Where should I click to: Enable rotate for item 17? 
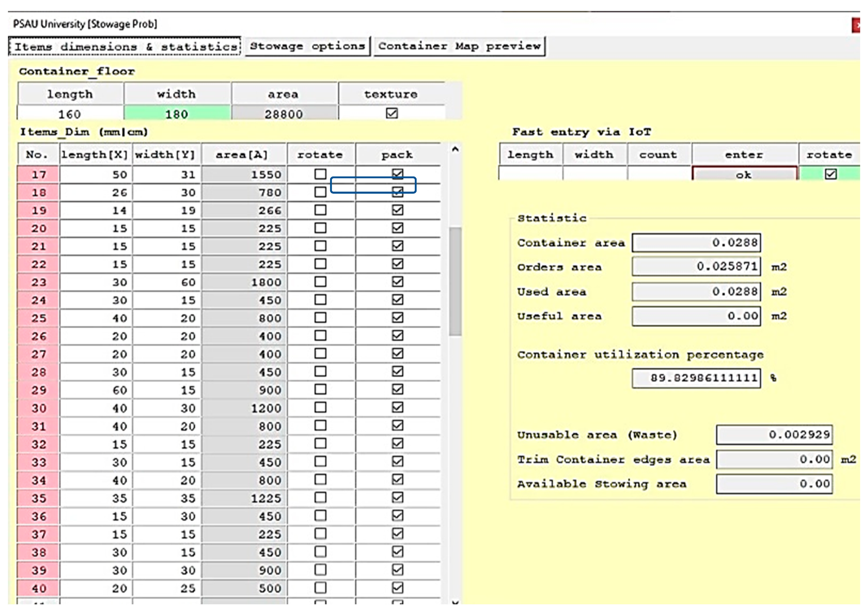(320, 174)
